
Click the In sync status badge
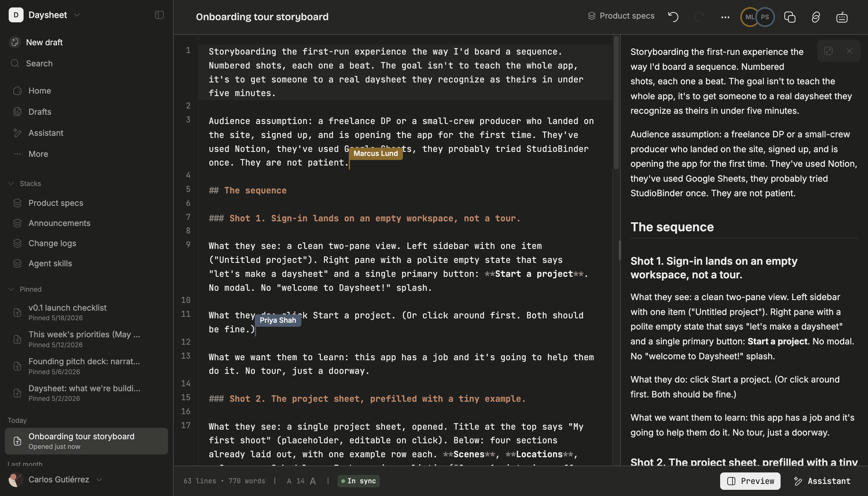(x=358, y=481)
